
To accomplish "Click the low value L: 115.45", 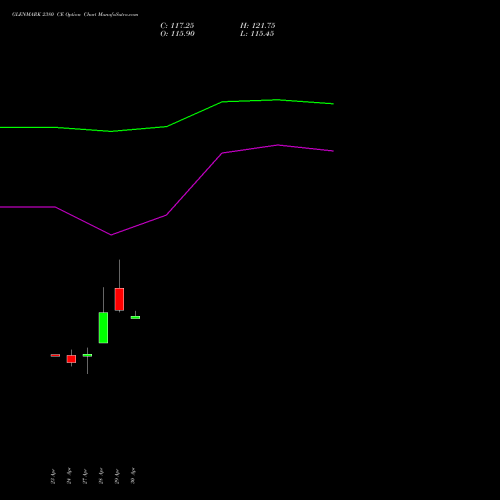I will point(257,34).
